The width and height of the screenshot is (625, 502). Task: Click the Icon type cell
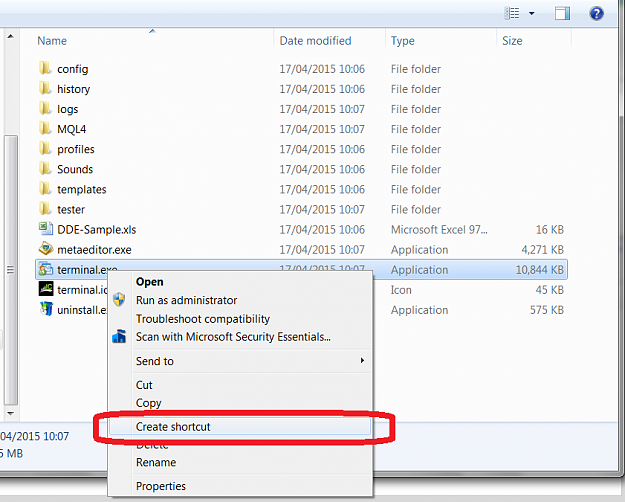[x=401, y=290]
